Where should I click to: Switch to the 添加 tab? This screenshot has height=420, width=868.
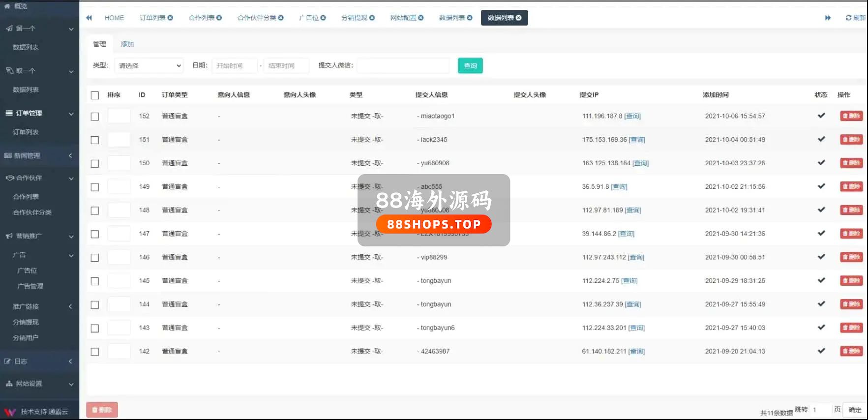point(127,44)
